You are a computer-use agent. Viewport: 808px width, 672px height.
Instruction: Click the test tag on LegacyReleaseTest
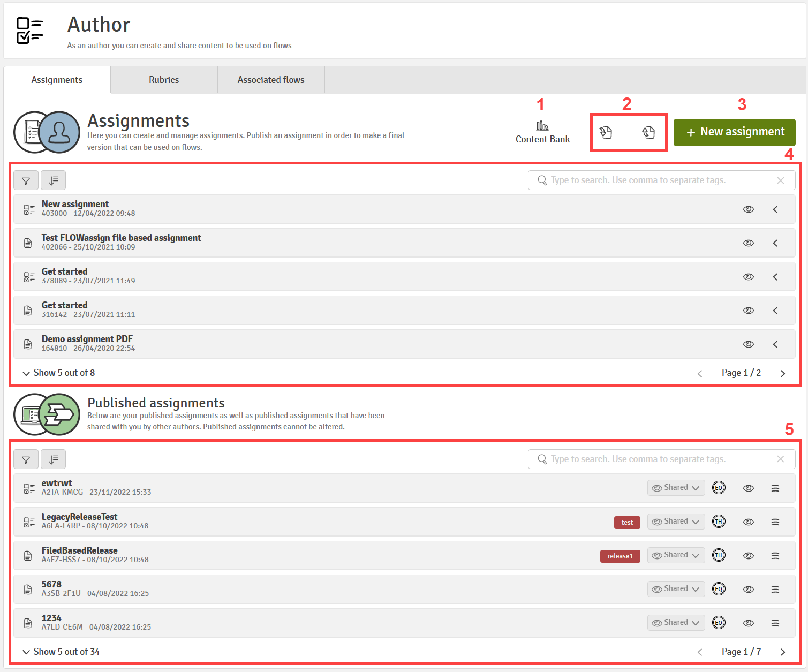coord(627,522)
